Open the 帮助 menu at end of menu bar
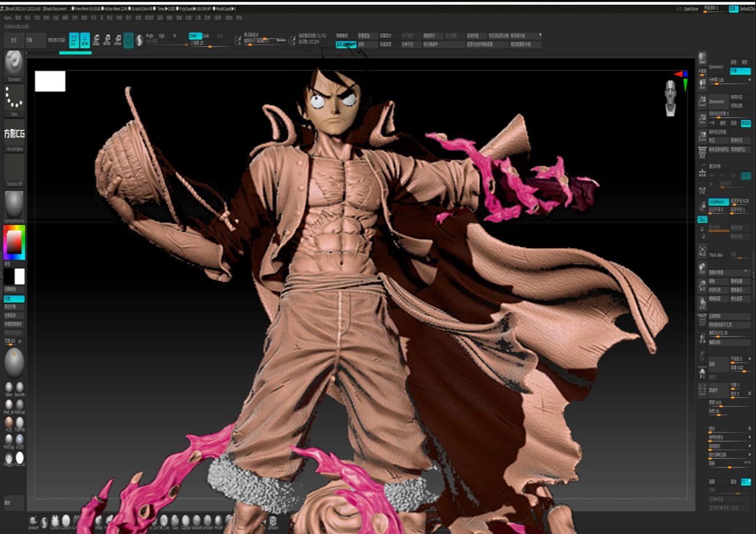The height and width of the screenshot is (534, 756). [239, 18]
